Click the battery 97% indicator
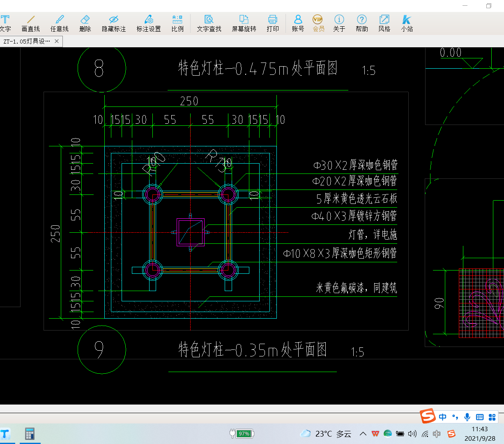504x444 pixels. click(x=242, y=434)
